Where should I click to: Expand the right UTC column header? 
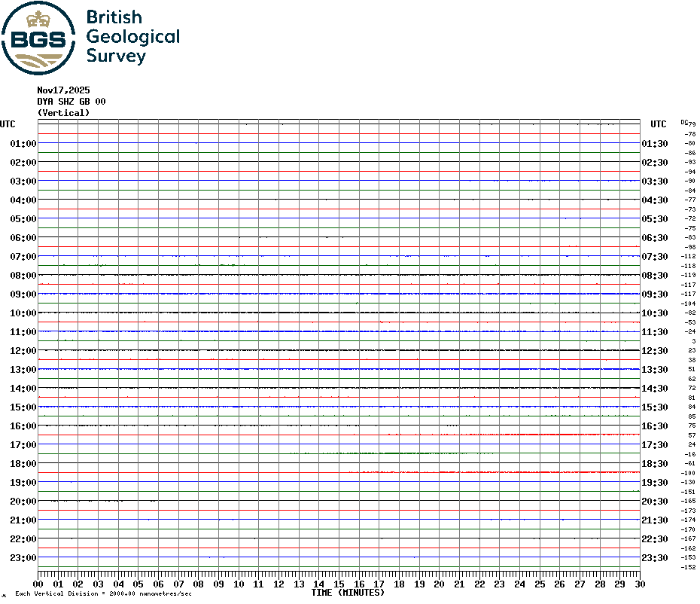pyautogui.click(x=657, y=124)
